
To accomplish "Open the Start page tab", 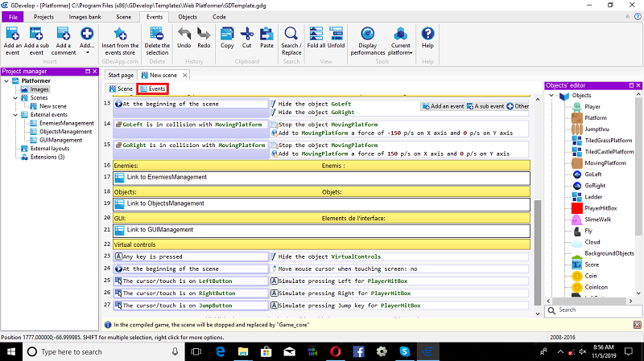I will click(x=121, y=75).
